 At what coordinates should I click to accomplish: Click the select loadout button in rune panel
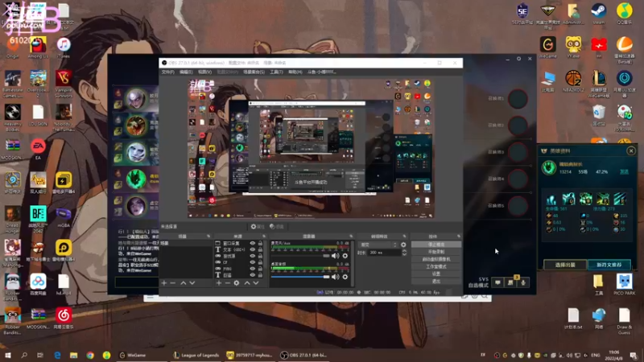(x=565, y=265)
